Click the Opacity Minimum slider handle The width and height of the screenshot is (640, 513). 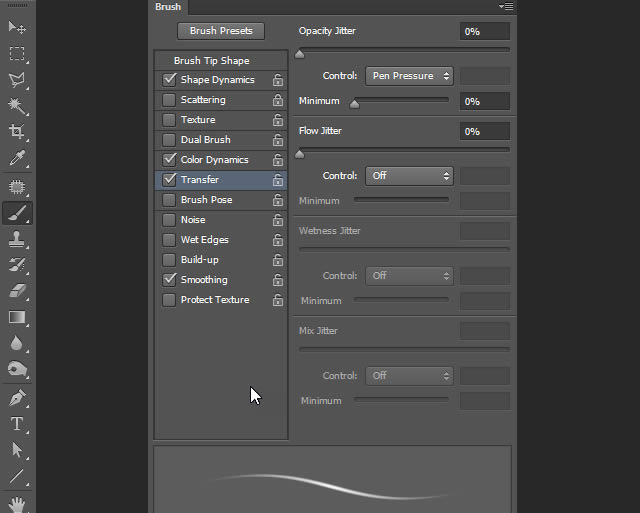[x=355, y=104]
